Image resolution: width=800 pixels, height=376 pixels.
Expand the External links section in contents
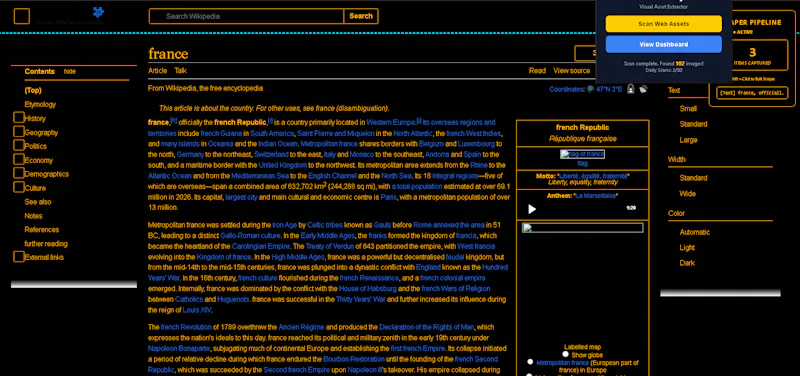(x=19, y=257)
